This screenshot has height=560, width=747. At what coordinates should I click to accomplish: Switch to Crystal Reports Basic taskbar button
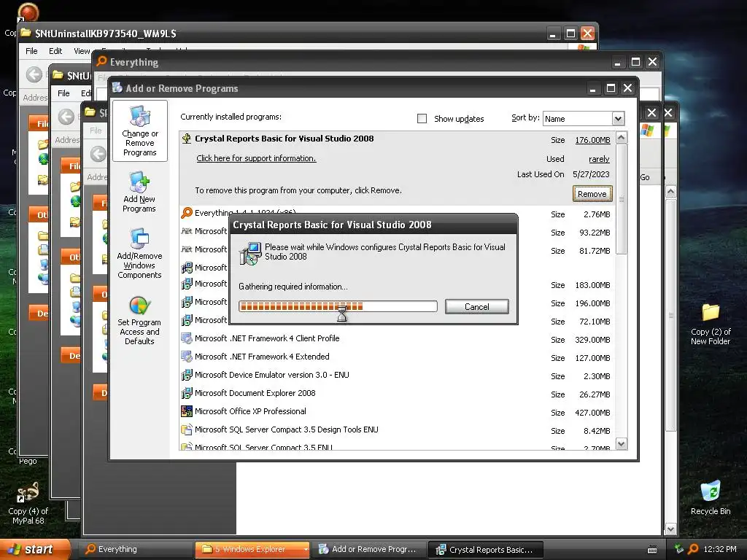coord(487,550)
